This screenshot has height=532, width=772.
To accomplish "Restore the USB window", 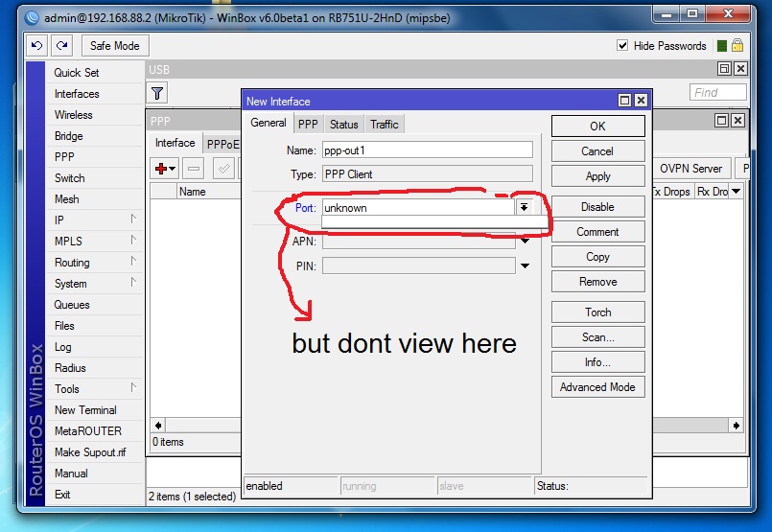I will [x=724, y=68].
